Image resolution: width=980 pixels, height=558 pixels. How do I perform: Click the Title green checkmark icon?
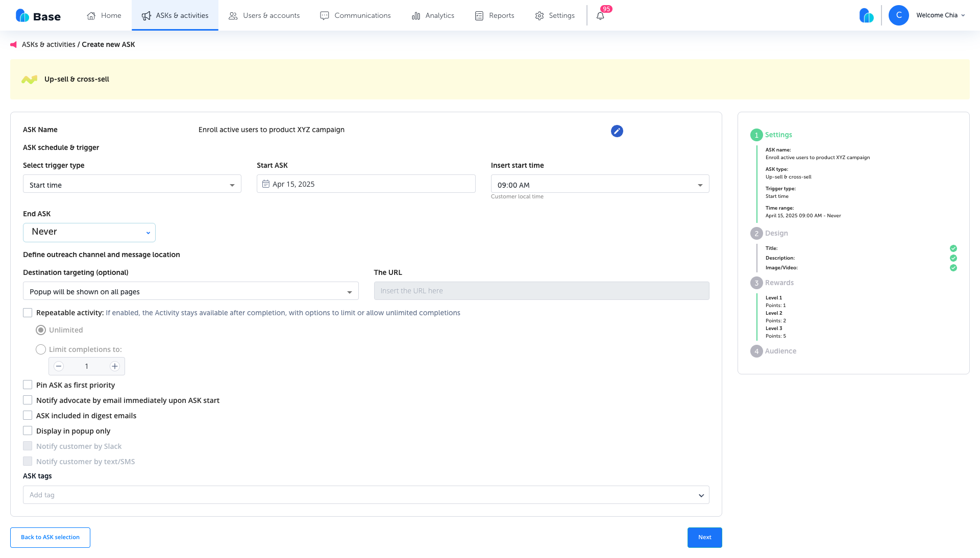[x=953, y=248]
